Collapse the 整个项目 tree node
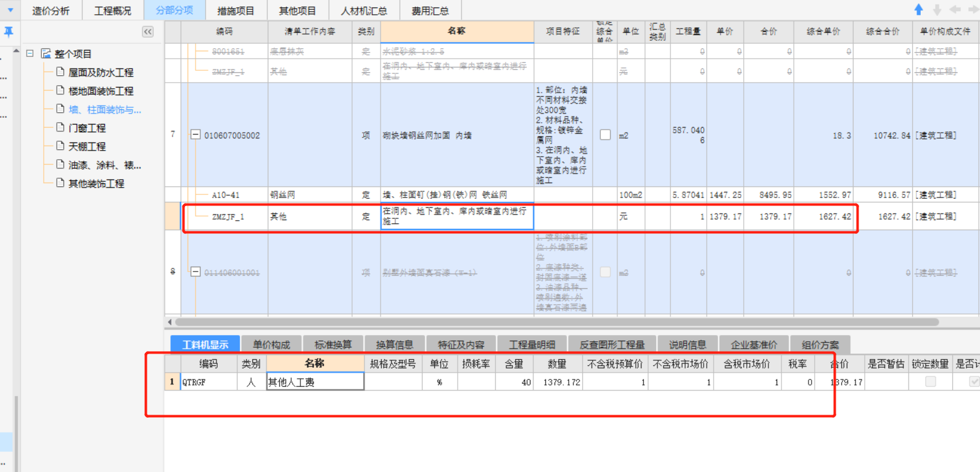The height and width of the screenshot is (472, 980). click(30, 54)
